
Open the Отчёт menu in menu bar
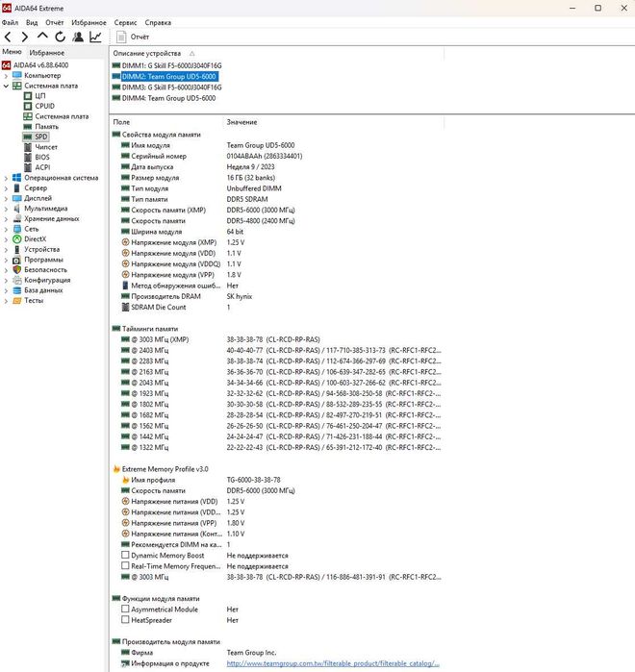click(x=55, y=23)
